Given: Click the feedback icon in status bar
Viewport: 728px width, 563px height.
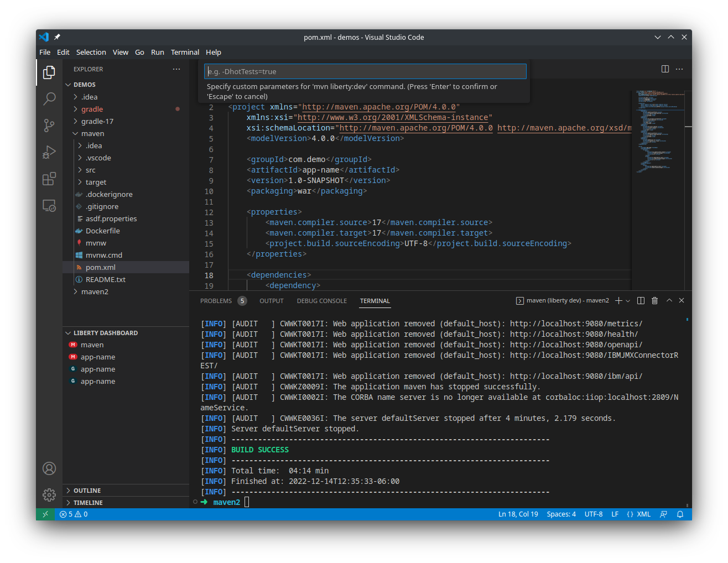Looking at the screenshot, I should [x=663, y=514].
